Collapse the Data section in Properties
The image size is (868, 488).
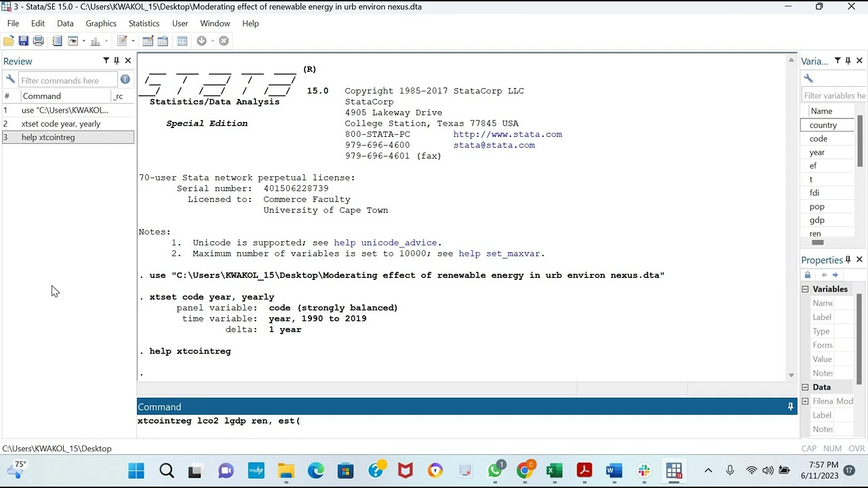coord(806,388)
